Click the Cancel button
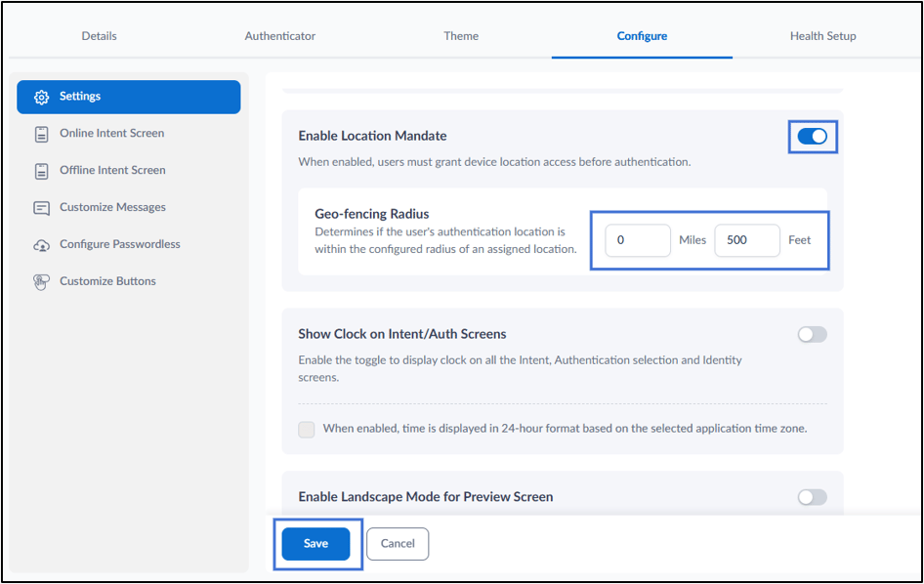Screen dimensions: 924x584 point(398,543)
